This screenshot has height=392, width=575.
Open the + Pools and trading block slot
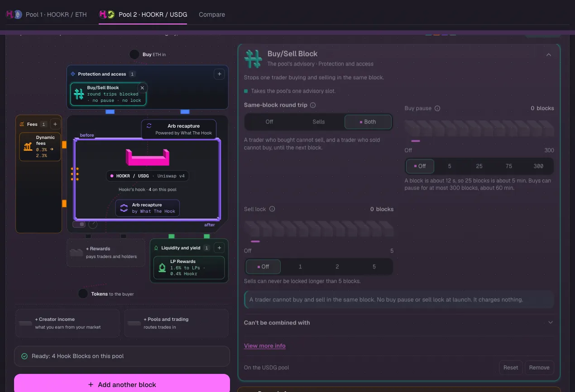point(176,323)
